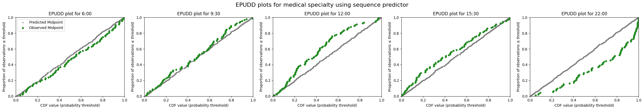Click the "EPUDD plot for 22:00" title
Screen dimensions: 644x110
tap(584, 14)
